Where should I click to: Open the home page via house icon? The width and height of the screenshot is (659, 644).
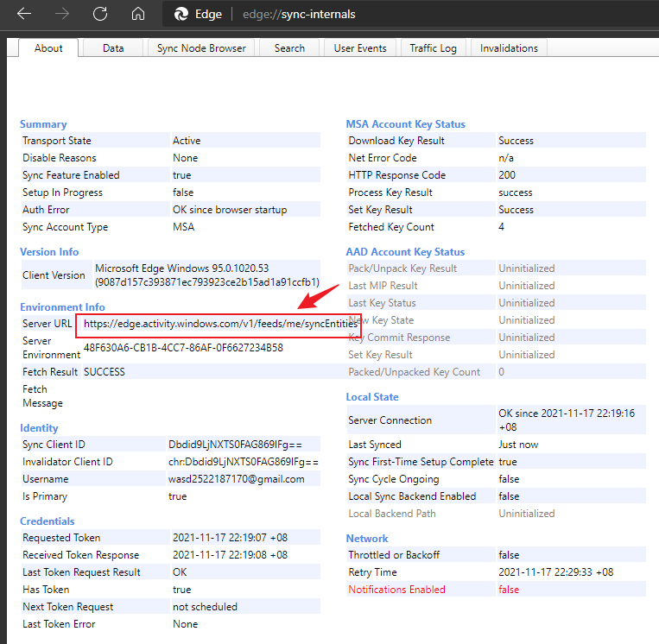pyautogui.click(x=138, y=14)
